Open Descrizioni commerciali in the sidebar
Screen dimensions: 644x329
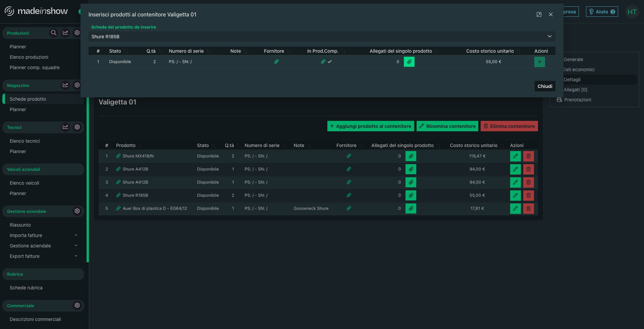click(x=36, y=319)
